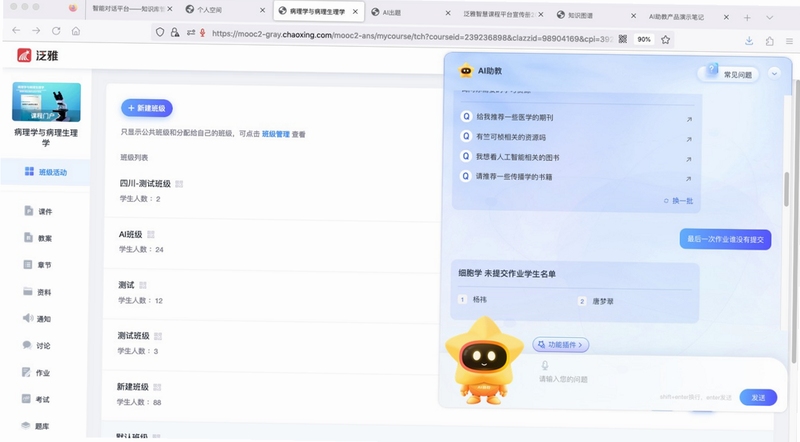
Task: Click the microphone voice input icon in chat
Action: 545,365
